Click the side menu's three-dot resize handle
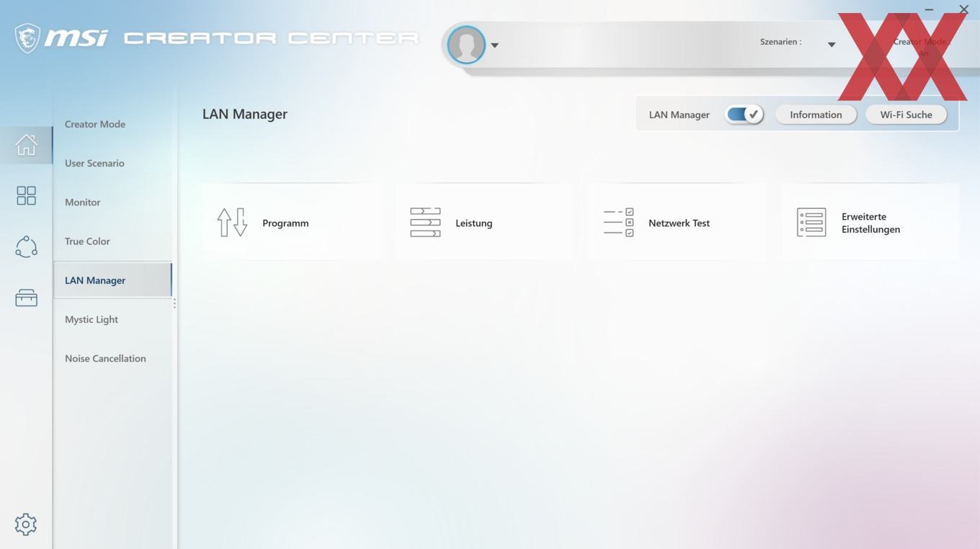980x549 pixels. pos(174,304)
